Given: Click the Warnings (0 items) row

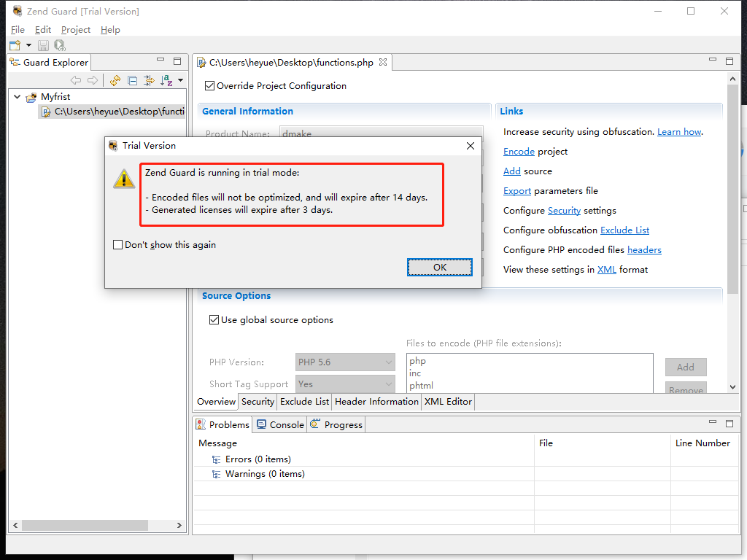Looking at the screenshot, I should [x=265, y=474].
